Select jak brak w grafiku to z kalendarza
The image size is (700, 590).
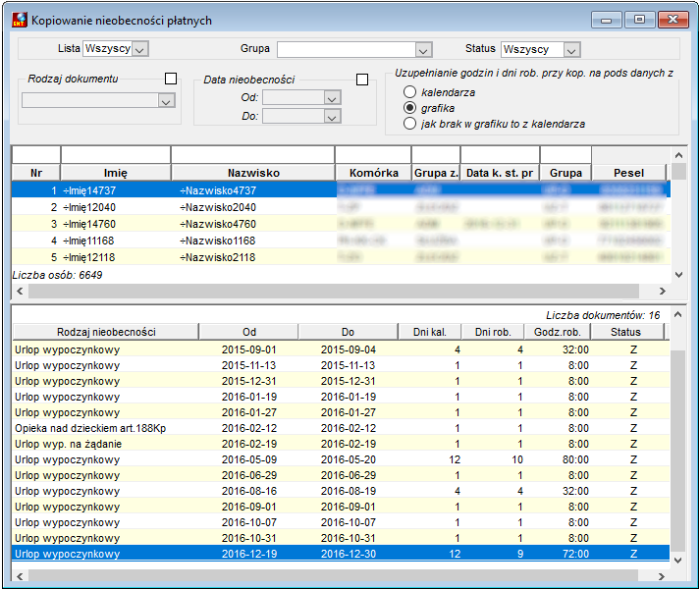[409, 124]
